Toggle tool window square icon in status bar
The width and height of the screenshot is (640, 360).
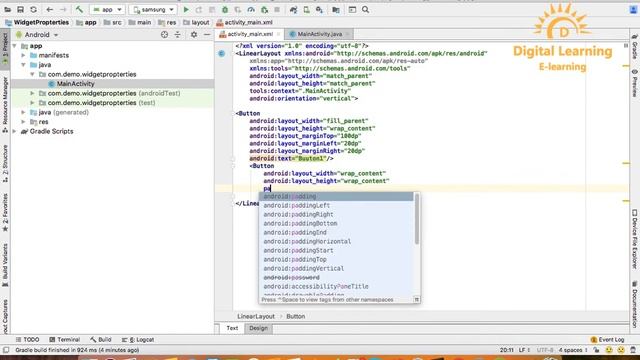pyautogui.click(x=6, y=350)
